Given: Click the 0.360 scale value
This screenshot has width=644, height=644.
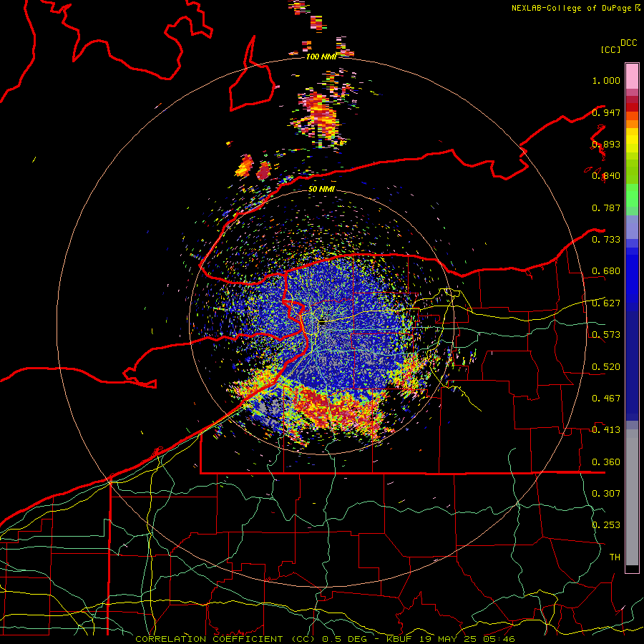Looking at the screenshot, I should [x=606, y=462].
